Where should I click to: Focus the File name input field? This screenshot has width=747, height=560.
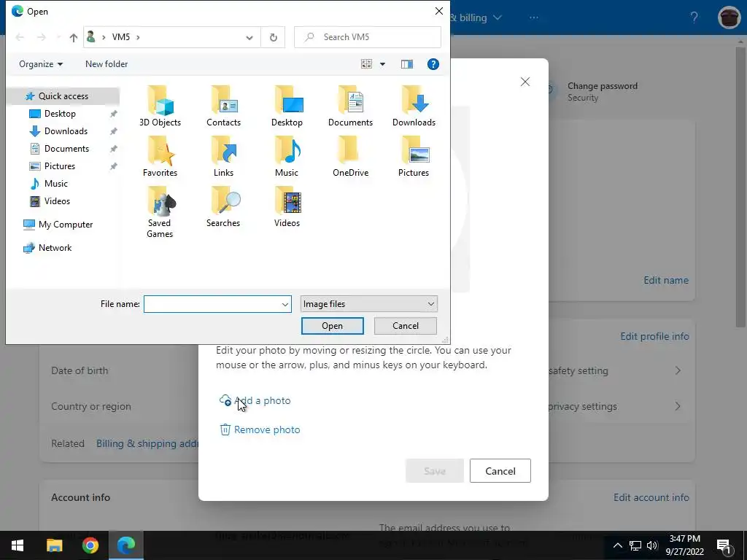212,304
